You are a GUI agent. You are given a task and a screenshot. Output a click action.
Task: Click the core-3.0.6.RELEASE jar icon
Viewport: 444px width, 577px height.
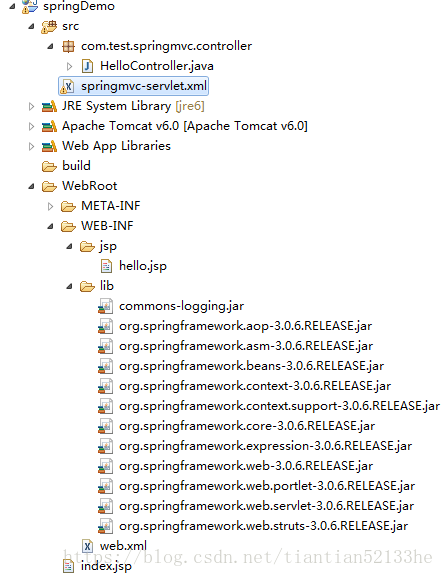(x=106, y=426)
